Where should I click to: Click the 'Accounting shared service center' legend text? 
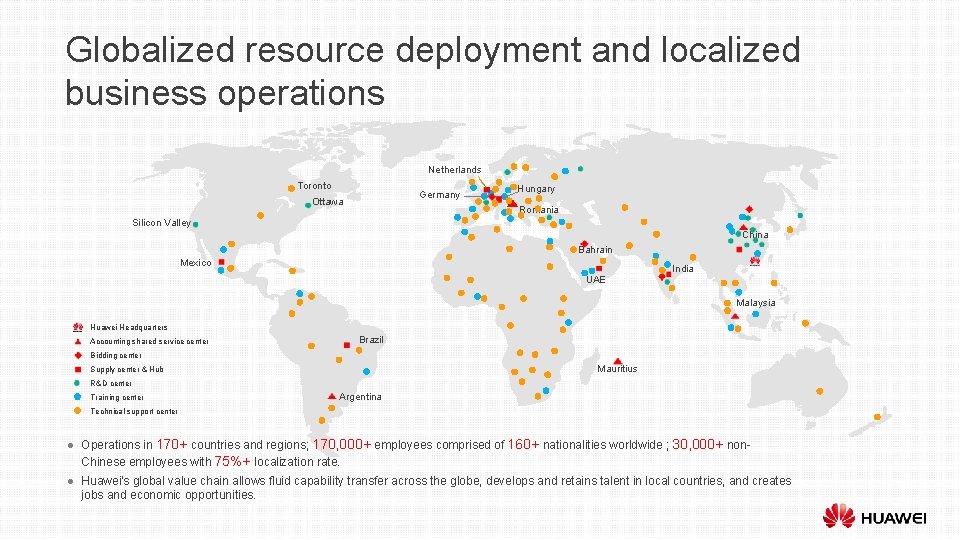click(x=149, y=342)
